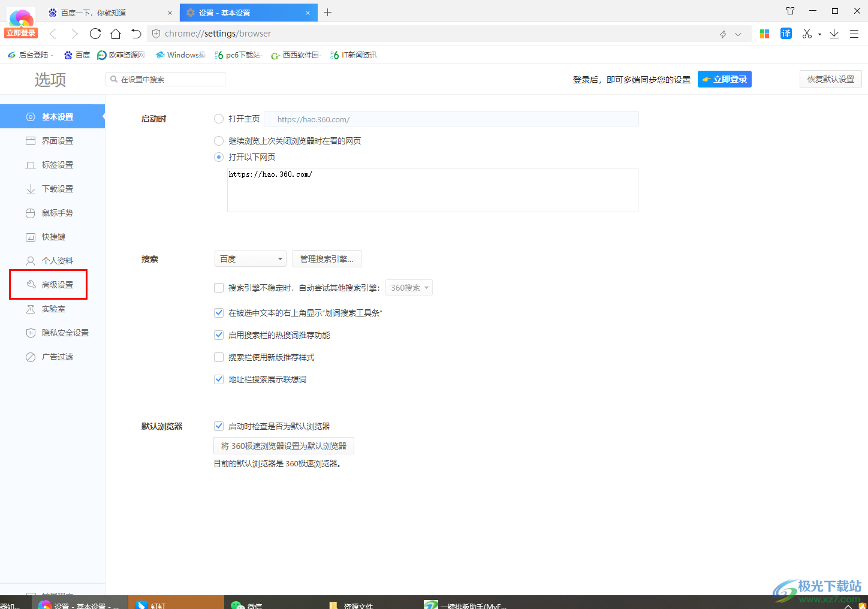
Task: Select 继续浏览上次关闭浏览器时在看的网页 radio button
Action: pos(219,141)
